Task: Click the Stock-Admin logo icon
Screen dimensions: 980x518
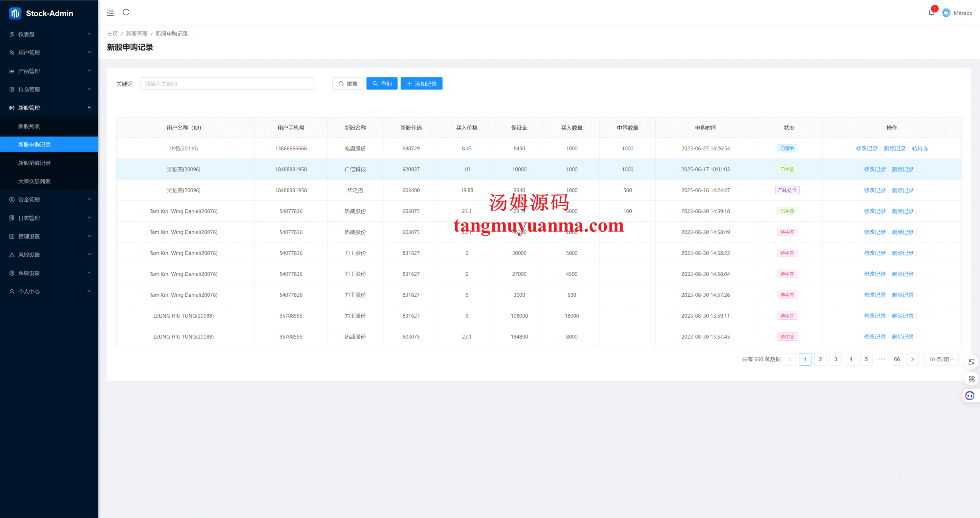Action: [15, 13]
